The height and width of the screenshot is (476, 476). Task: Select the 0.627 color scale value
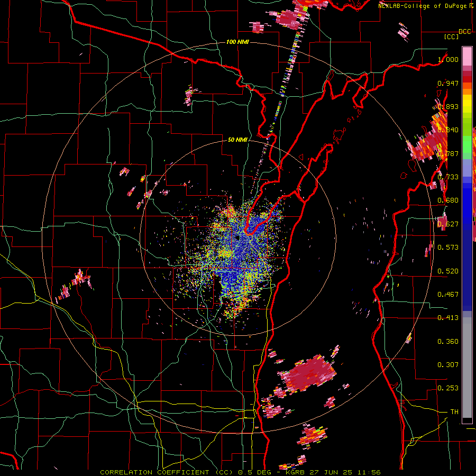point(448,224)
